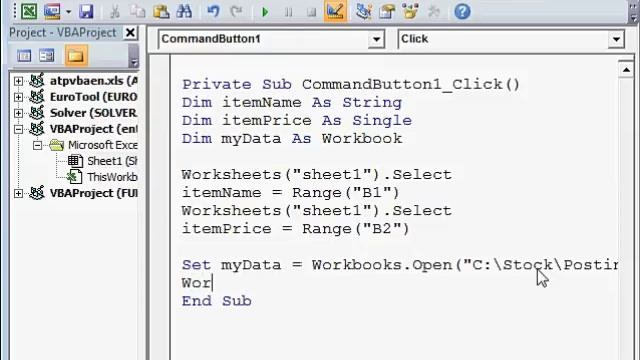Collapse the Microsoft Excel Objects folder
Screen dimensions: 640x360
(x=37, y=145)
